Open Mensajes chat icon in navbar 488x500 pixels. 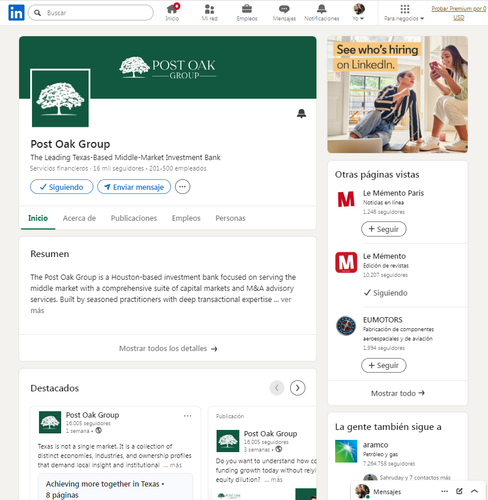point(284,12)
